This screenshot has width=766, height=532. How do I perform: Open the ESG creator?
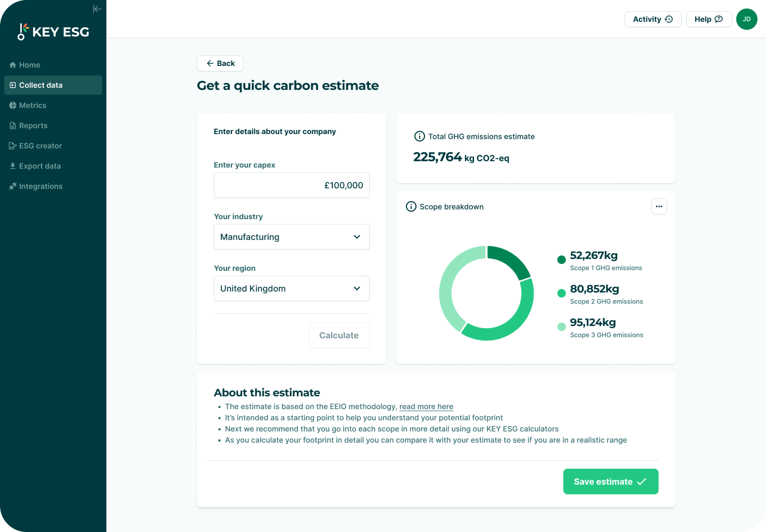40,145
